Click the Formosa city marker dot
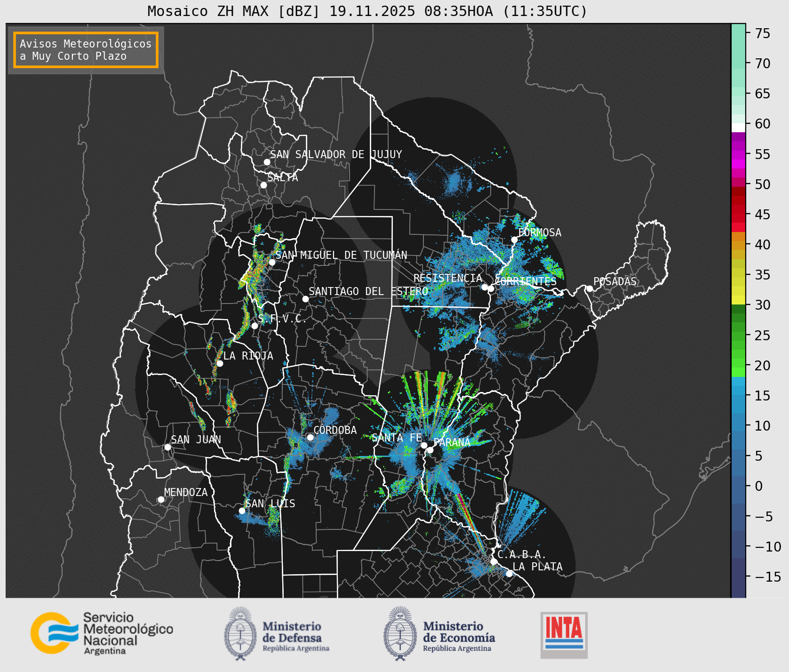The image size is (789, 672). coord(514,240)
